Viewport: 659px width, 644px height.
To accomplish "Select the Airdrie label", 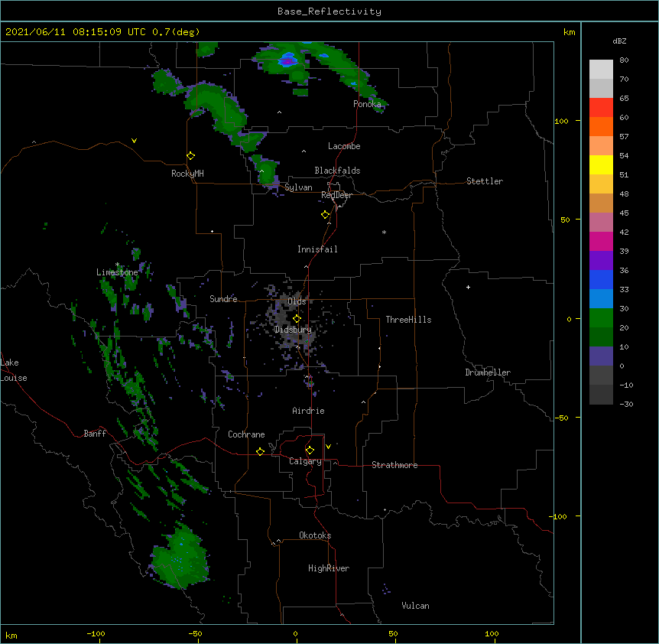I will click(308, 411).
